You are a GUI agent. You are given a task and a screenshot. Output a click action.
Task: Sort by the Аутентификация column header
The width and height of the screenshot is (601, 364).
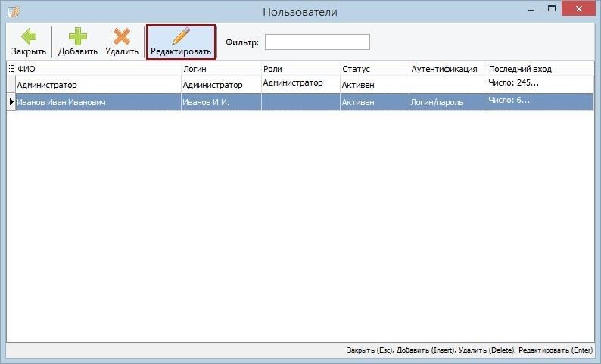click(447, 69)
